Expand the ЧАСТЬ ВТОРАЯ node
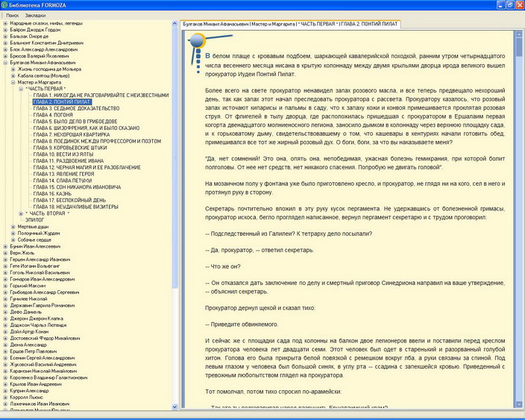This screenshot has width=525, height=420. [21, 213]
